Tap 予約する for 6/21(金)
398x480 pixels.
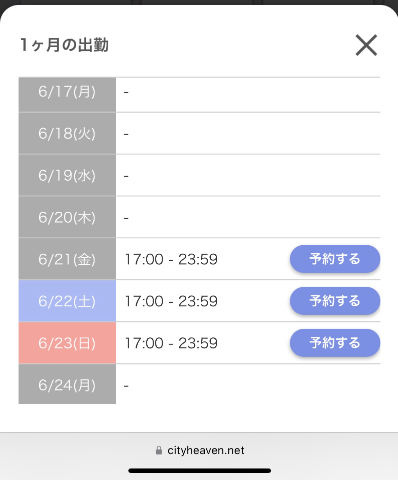335,259
